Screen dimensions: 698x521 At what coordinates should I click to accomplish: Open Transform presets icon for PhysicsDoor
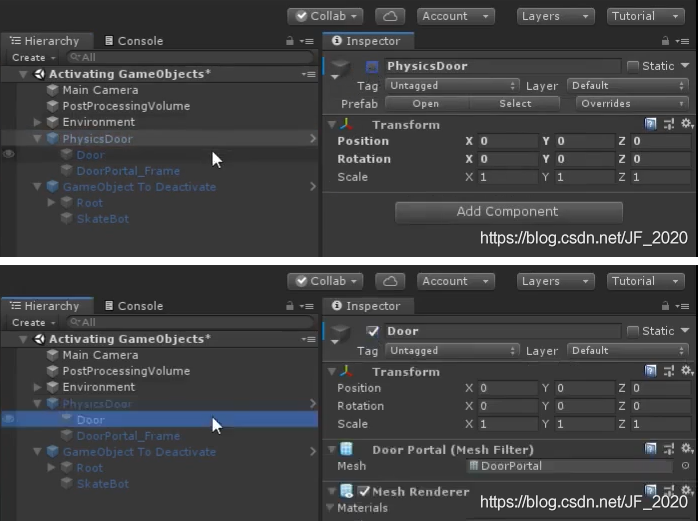point(669,124)
